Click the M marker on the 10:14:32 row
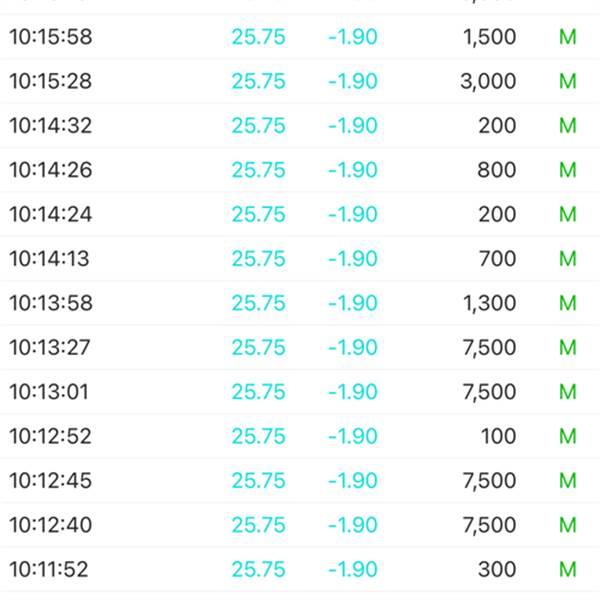Image resolution: width=600 pixels, height=600 pixels. [568, 126]
